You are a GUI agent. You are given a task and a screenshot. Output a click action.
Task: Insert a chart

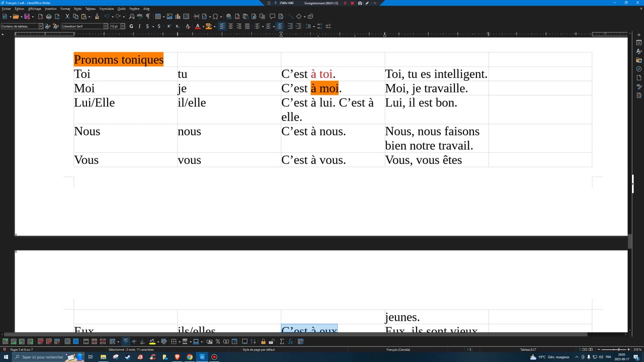(178, 17)
